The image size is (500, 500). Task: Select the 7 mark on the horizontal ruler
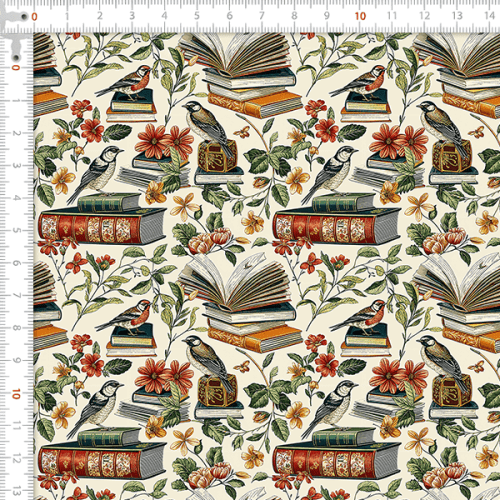(262, 16)
